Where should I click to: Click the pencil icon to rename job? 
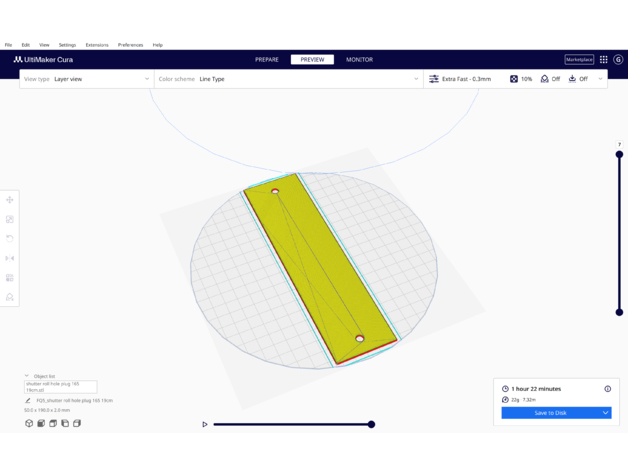coord(28,401)
